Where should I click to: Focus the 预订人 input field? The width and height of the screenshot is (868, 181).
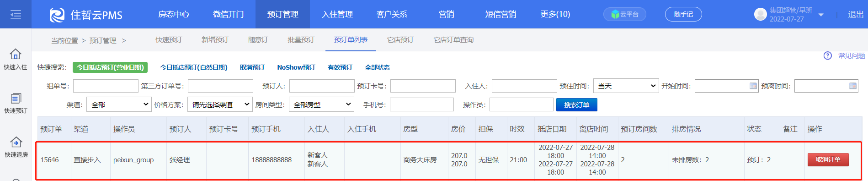pos(322,86)
